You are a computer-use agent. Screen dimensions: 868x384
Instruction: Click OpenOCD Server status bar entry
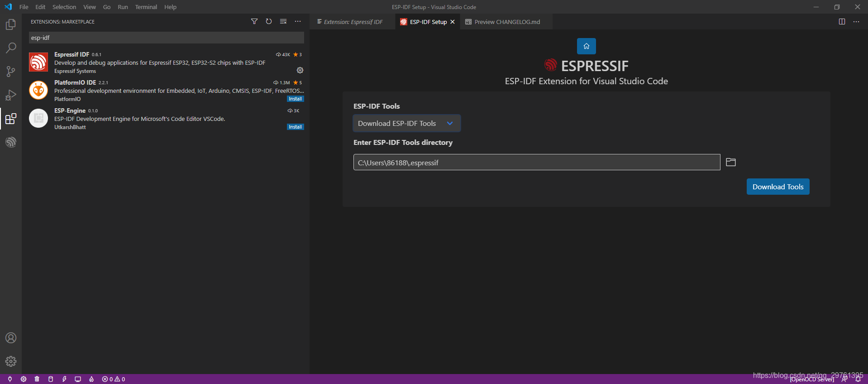(812, 379)
